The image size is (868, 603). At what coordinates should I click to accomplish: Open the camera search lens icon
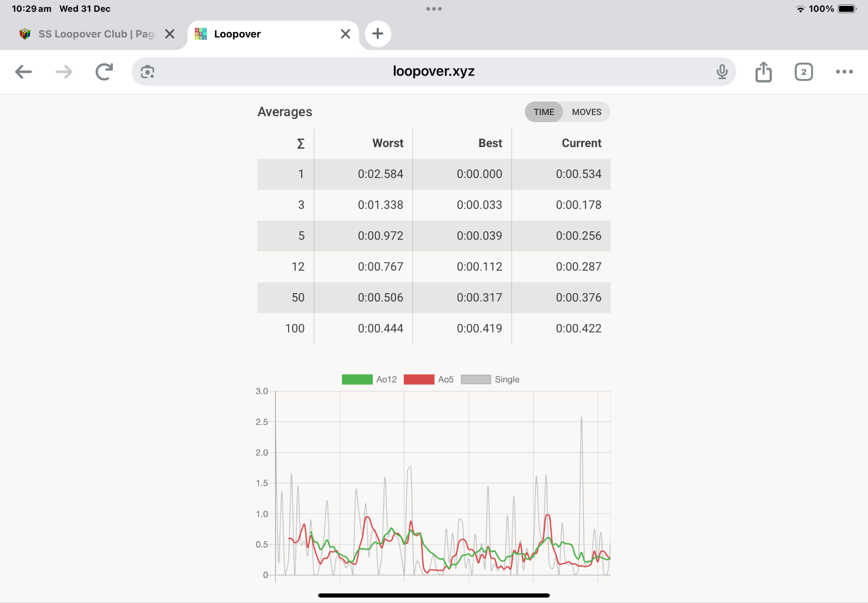click(148, 72)
